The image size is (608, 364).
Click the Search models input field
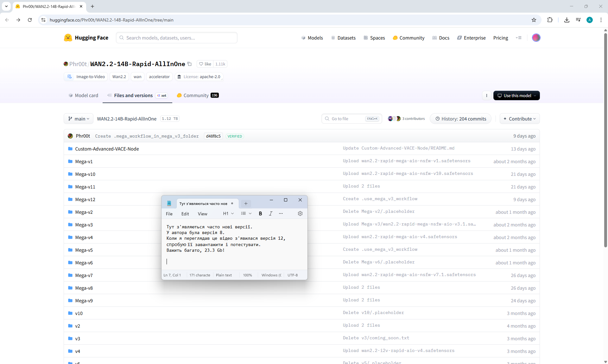[177, 38]
